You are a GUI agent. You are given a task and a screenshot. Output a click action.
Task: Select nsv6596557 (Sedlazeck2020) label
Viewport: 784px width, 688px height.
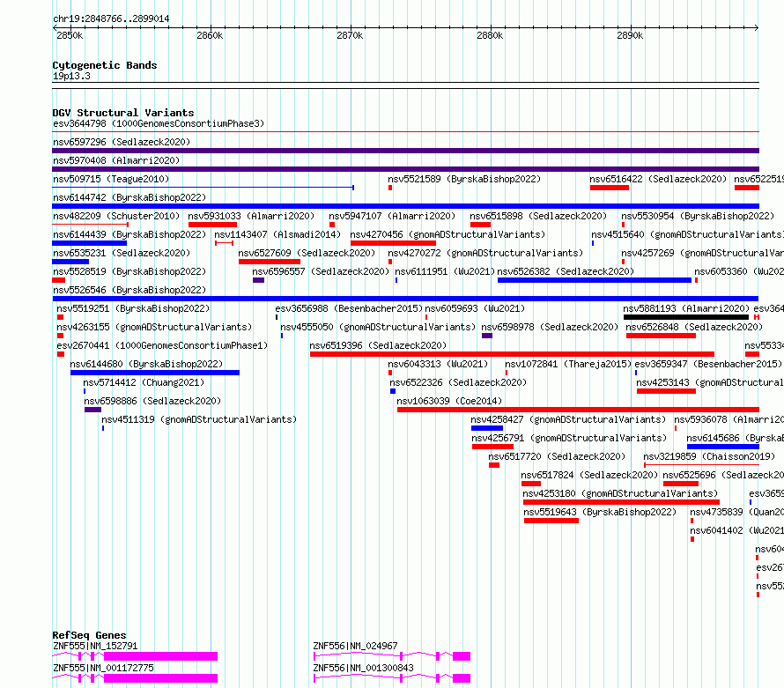pos(321,271)
